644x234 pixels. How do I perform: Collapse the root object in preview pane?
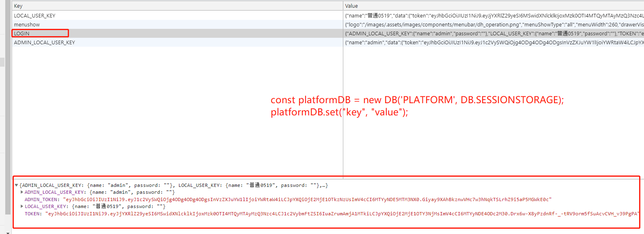[x=16, y=185]
